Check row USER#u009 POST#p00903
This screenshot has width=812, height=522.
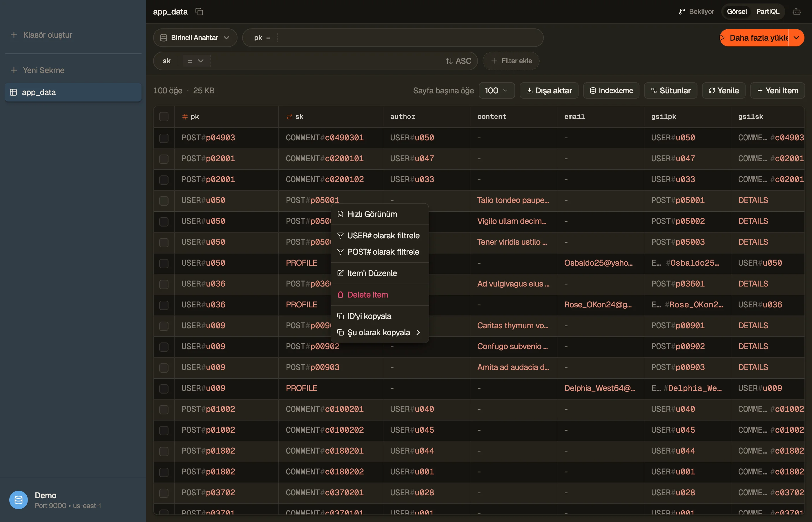coord(164,368)
